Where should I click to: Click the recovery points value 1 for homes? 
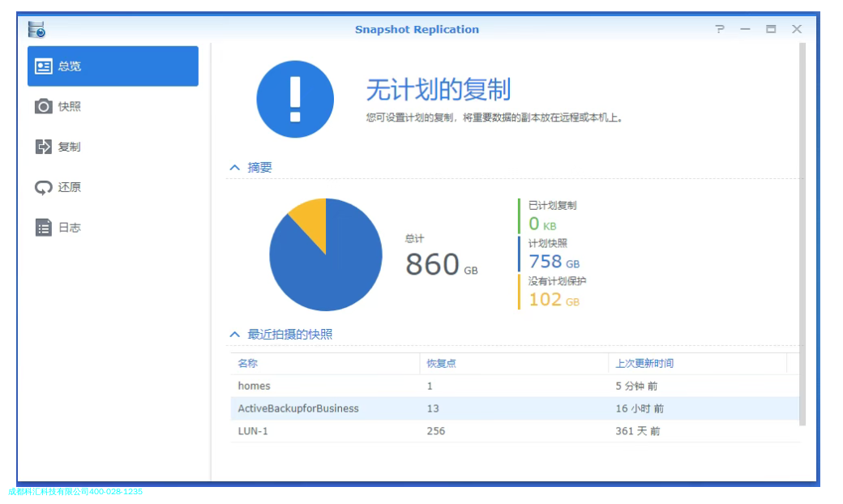[x=430, y=386]
